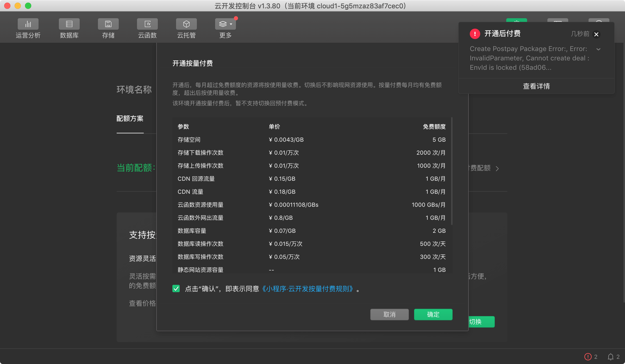Open the 更多 dropdown menu
625x364 pixels.
tap(225, 24)
